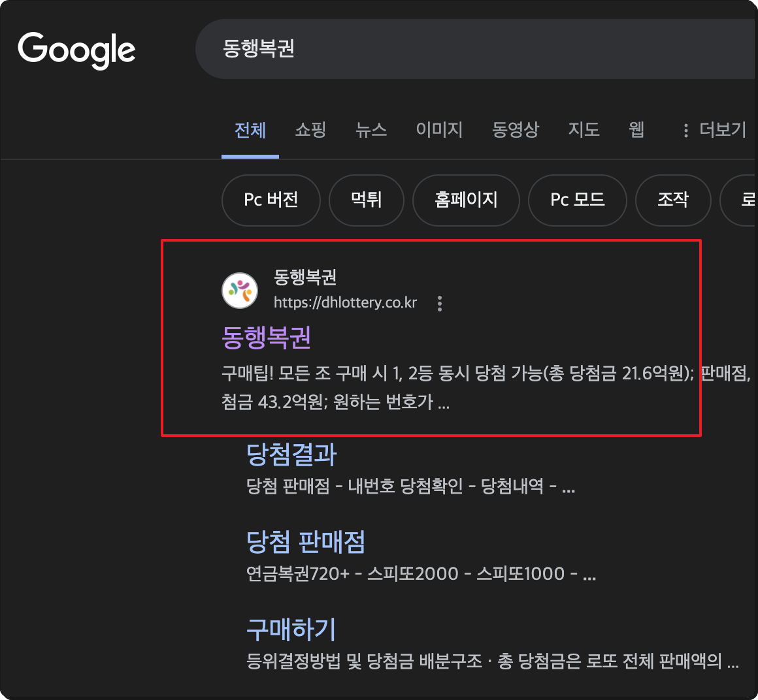Expand the 더보기 menu
Viewport: 758px width, 700px height.
[715, 129]
